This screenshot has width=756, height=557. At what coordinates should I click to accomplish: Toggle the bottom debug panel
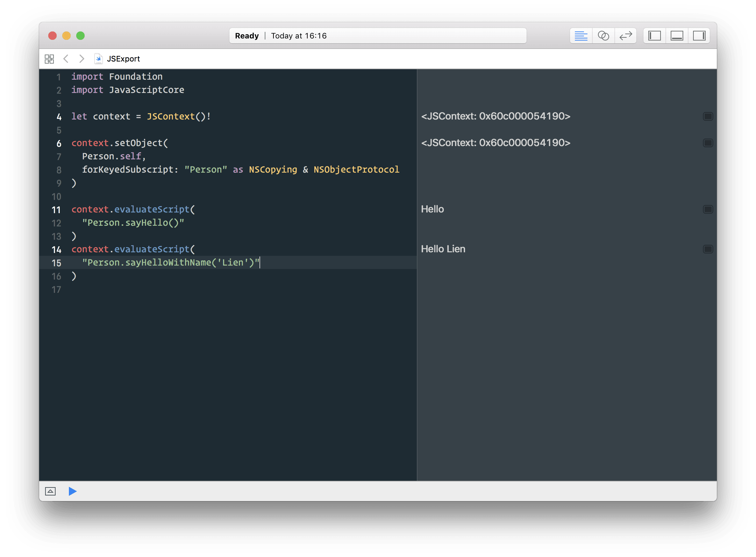[677, 36]
